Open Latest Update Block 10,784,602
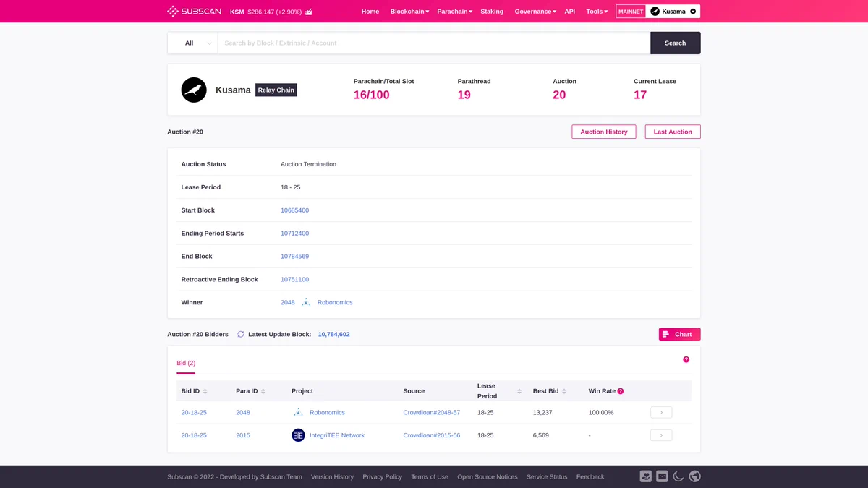This screenshot has height=488, width=868. [334, 334]
